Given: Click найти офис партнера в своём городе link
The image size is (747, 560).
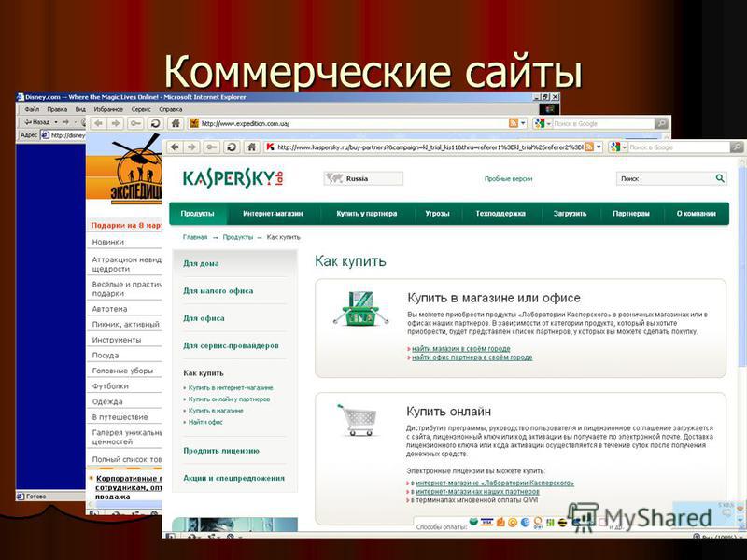Looking at the screenshot, I should click(472, 357).
